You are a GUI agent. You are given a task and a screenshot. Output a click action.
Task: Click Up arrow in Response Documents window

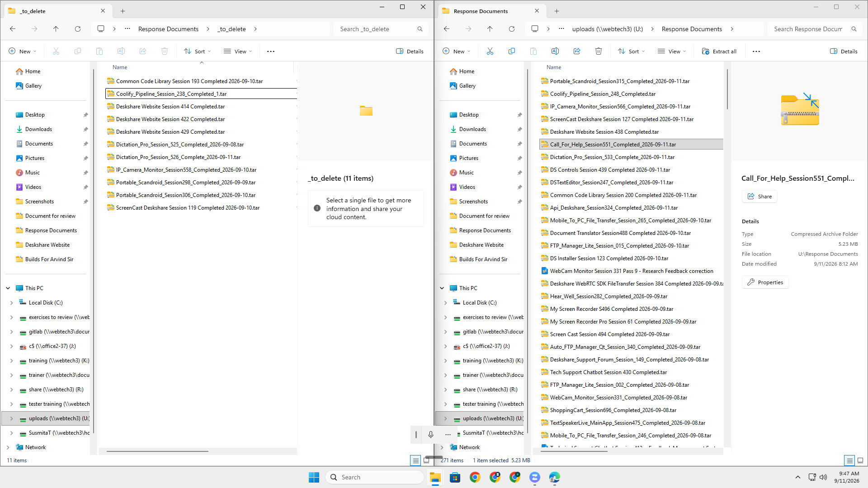pos(490,29)
